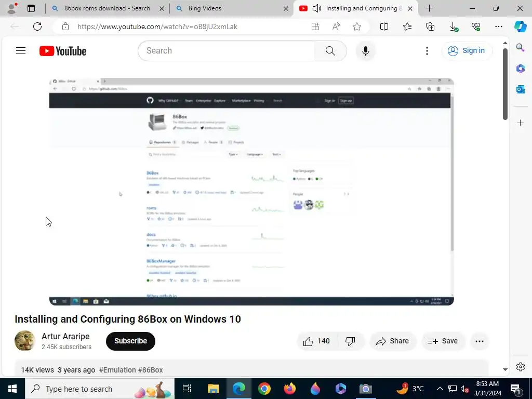Open Browser essentials heart icon

coord(476,26)
